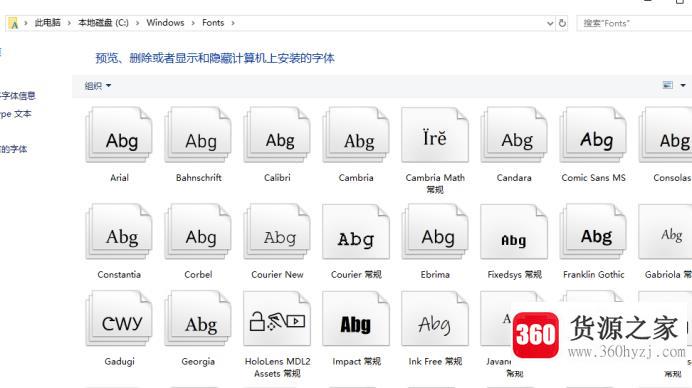Select the Gabriola font icon
Screen dimensions: 692x388
[x=666, y=231]
